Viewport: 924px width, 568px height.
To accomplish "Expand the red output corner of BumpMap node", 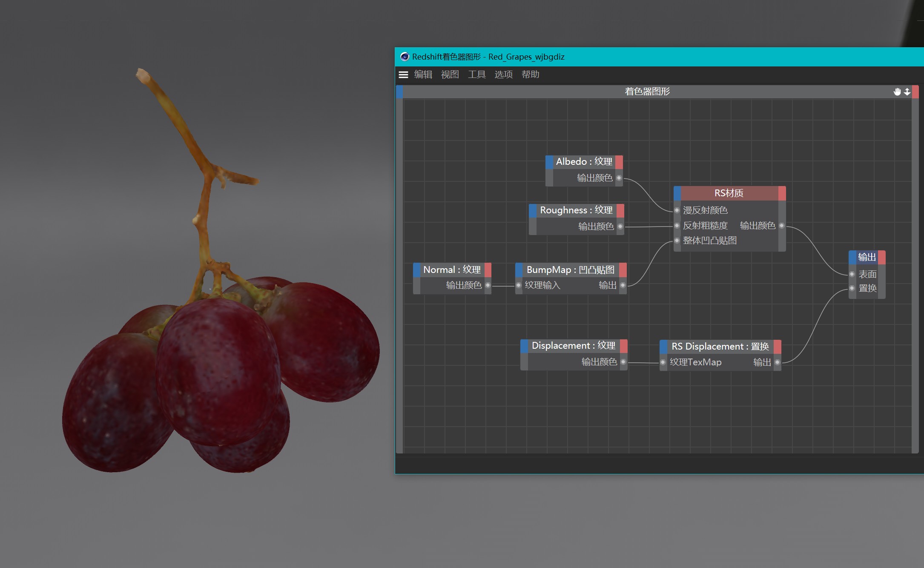I will tap(623, 270).
